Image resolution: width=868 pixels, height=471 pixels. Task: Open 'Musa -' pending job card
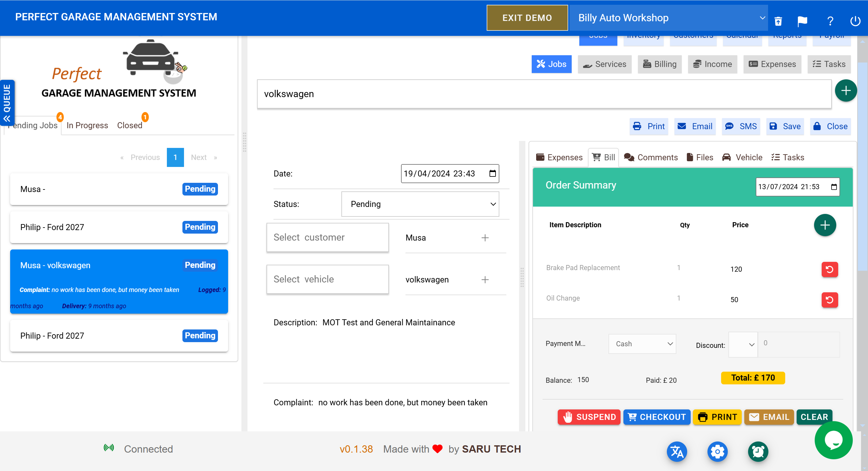coord(119,189)
